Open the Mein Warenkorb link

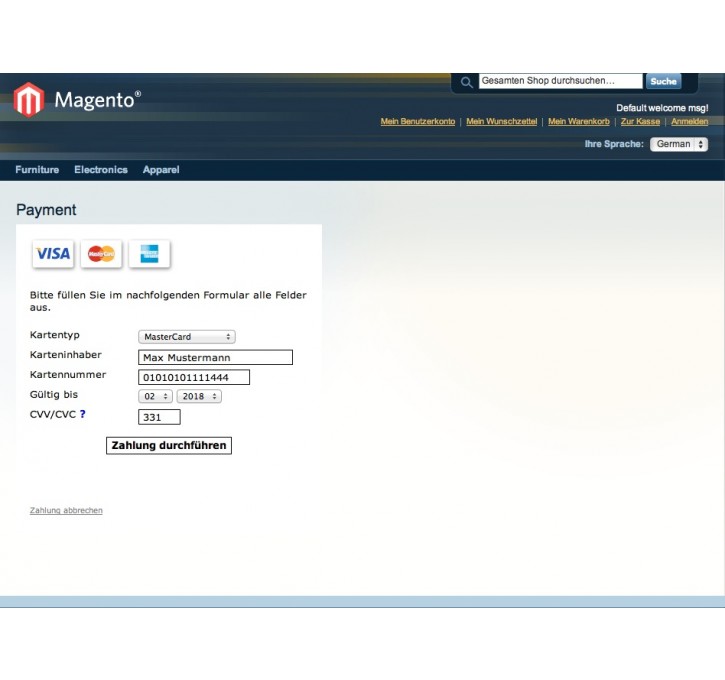click(x=579, y=122)
